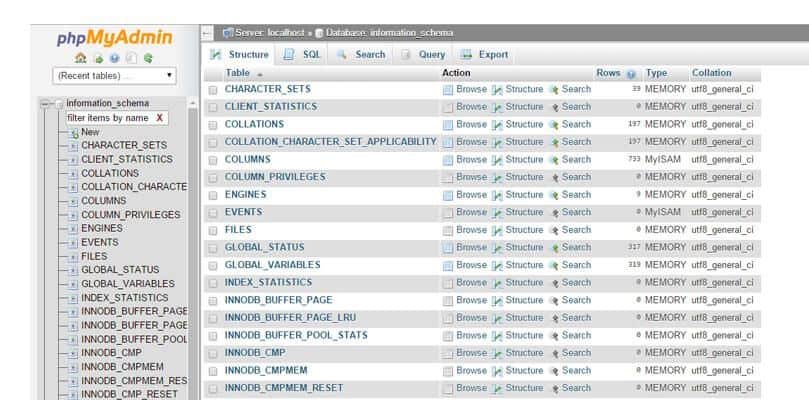The height and width of the screenshot is (400, 809).
Task: Select INNODB_CMPMEM in the navigation tree
Action: coord(122,367)
